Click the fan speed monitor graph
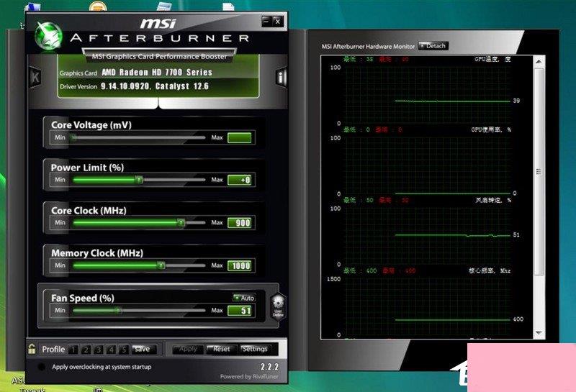Screen dimensions: 576x392 427,237
